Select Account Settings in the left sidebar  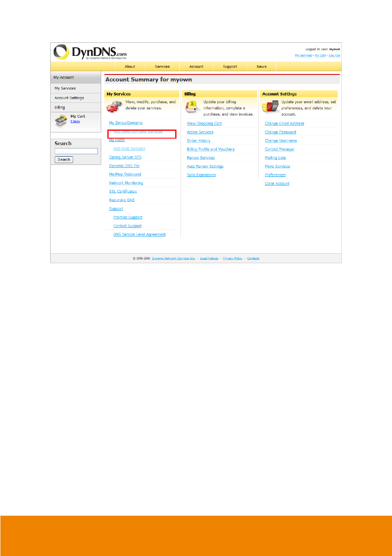click(76, 98)
